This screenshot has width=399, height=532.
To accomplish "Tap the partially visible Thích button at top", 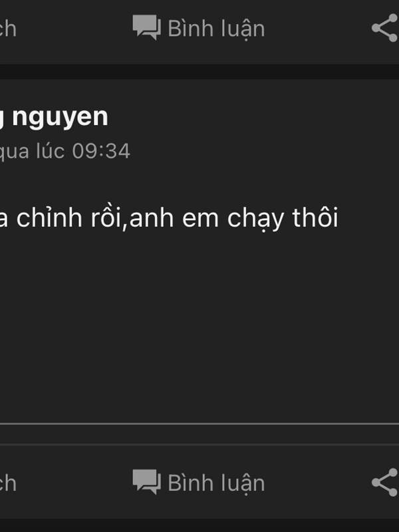I will point(8,29).
